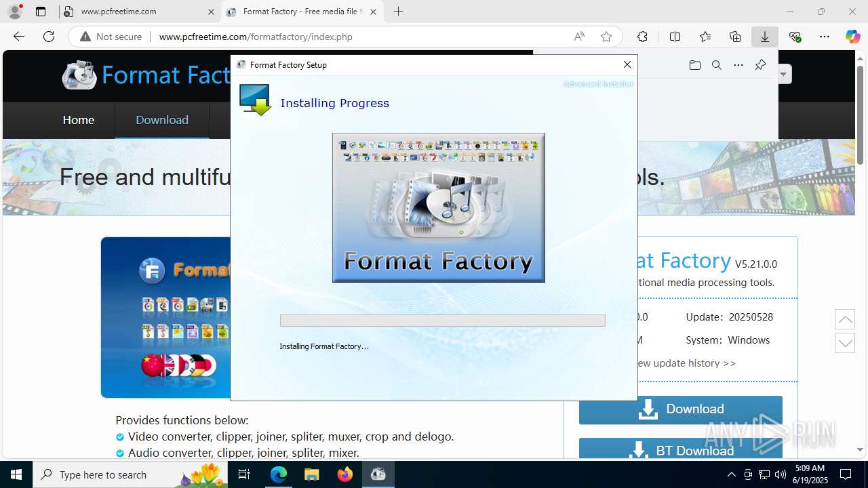
Task: Open the Extensions puzzle icon
Action: pyautogui.click(x=642, y=37)
